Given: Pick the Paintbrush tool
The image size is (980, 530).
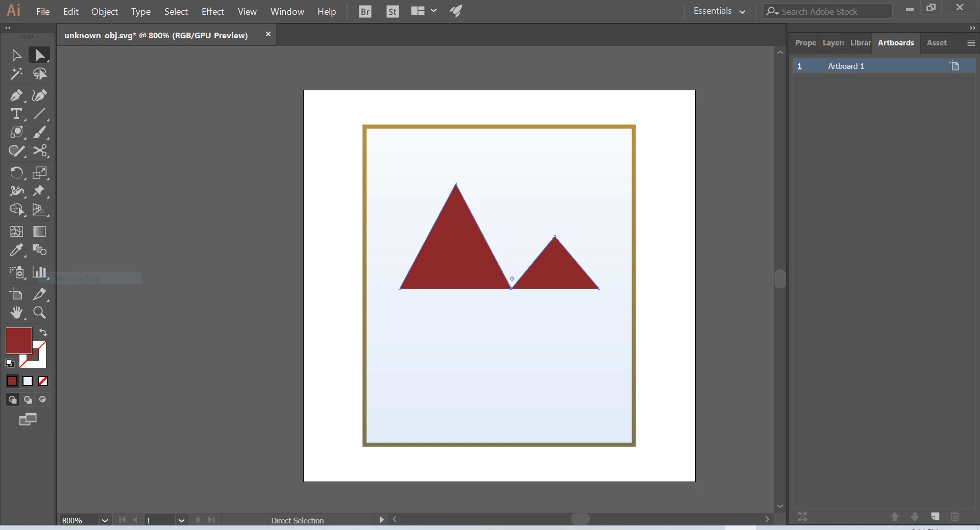Looking at the screenshot, I should pos(40,132).
